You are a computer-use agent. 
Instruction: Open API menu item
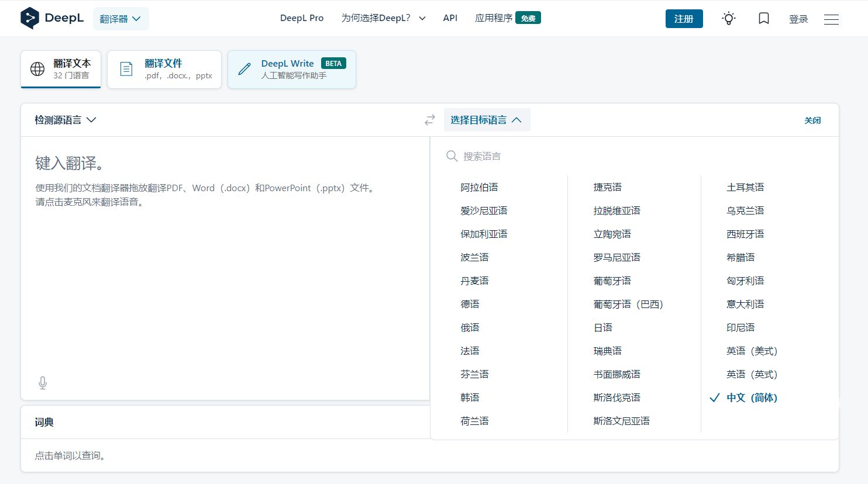coord(450,18)
